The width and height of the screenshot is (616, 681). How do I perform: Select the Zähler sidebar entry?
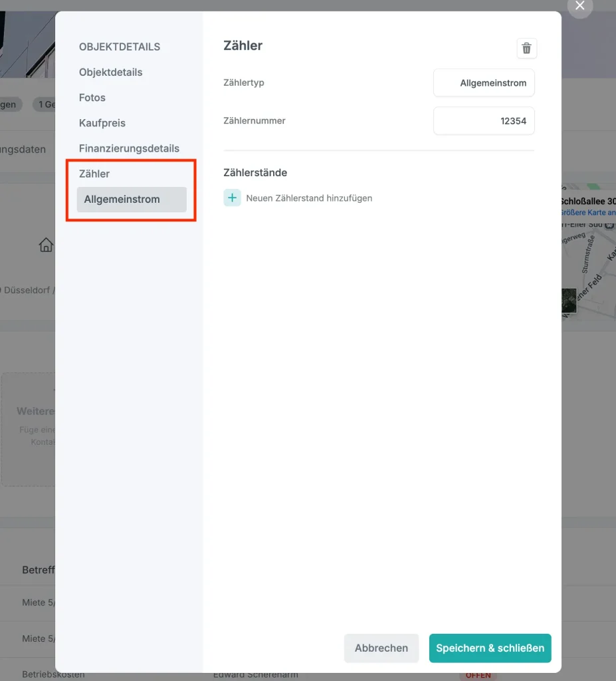click(94, 174)
